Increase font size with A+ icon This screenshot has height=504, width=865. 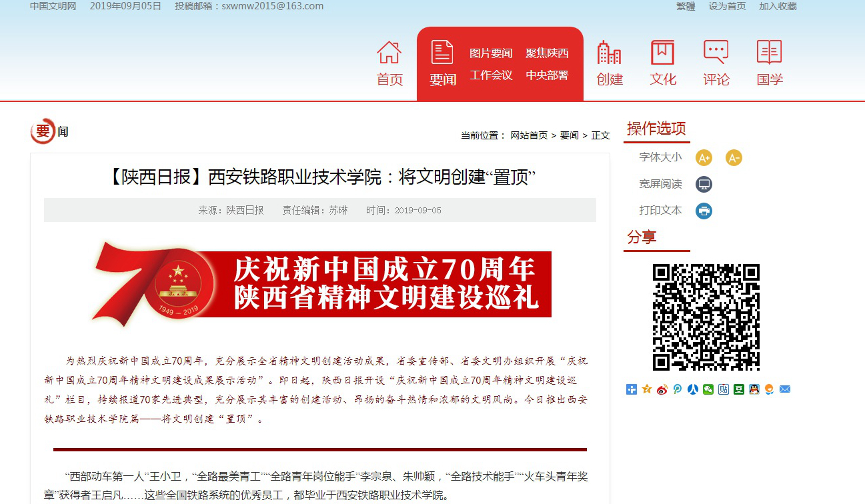coord(704,158)
